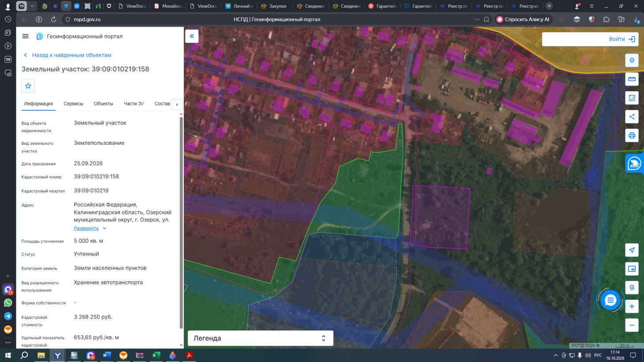Select the ruler measurement tool
644x362 pixels.
(x=632, y=79)
